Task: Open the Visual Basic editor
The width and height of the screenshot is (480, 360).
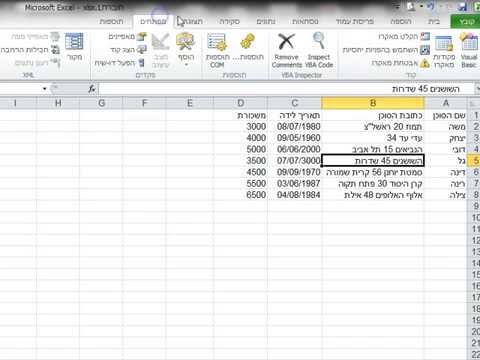Action: pos(469,50)
